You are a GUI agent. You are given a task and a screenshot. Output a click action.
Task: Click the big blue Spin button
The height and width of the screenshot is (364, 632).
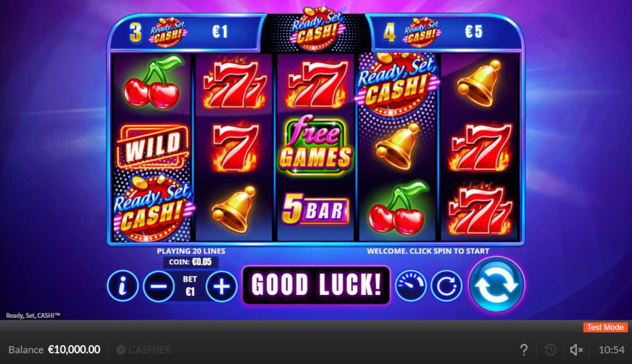click(497, 284)
